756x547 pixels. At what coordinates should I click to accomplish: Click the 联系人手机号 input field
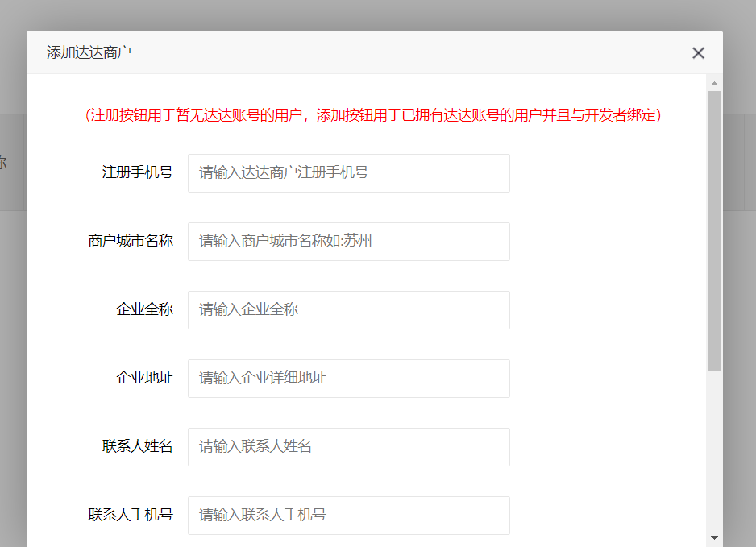349,516
